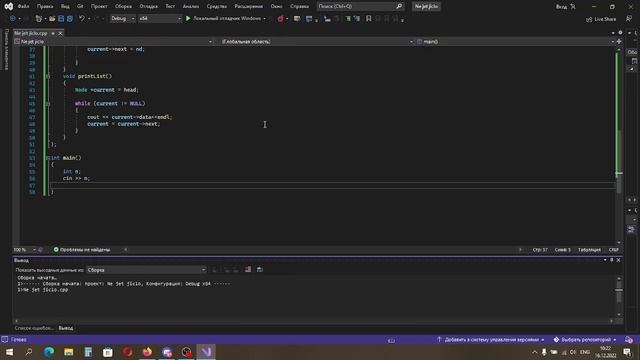The image size is (640, 360).
Task: Open the Глобальная область scope dropdown
Action: tap(317, 42)
